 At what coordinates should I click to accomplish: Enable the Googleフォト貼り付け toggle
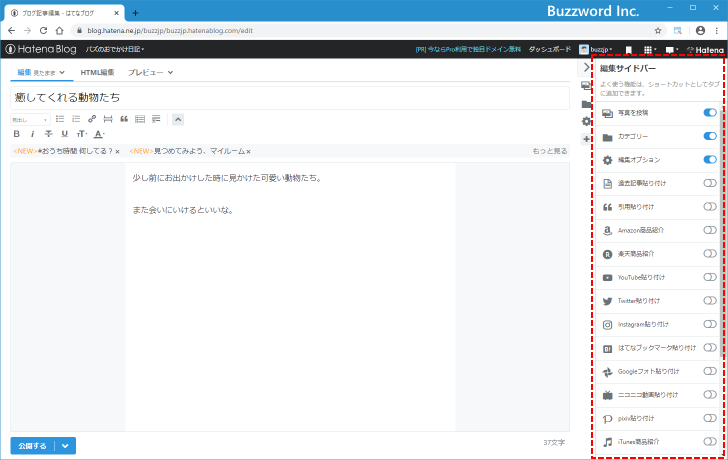(710, 371)
